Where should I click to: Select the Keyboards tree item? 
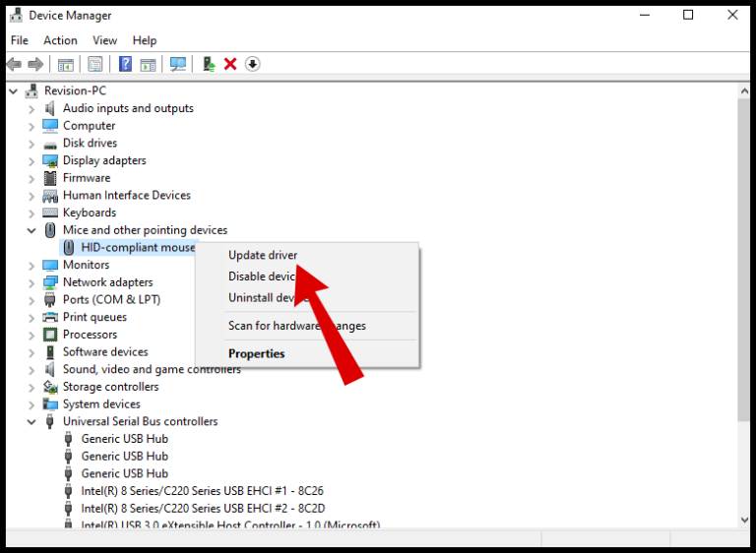(x=90, y=213)
